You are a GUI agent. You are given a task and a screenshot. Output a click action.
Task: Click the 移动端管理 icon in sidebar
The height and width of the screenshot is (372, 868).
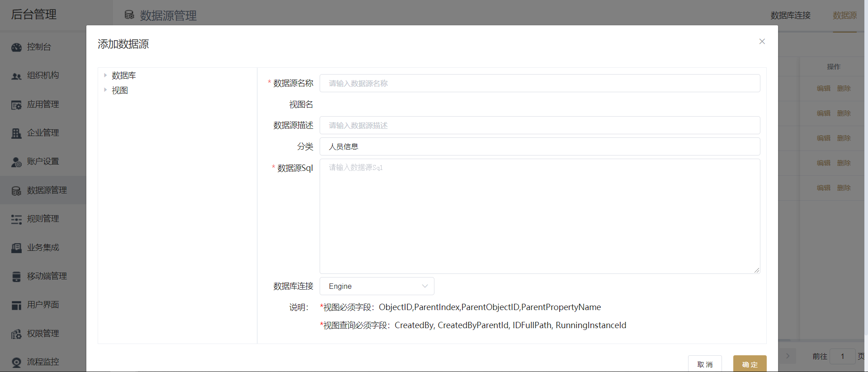(x=16, y=277)
